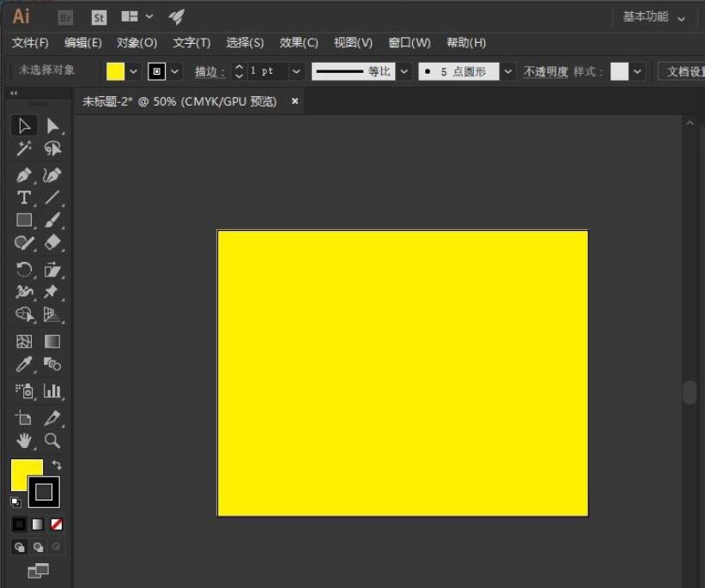Open the 文字(T) menu
Screen dimensions: 705x588
click(x=191, y=43)
